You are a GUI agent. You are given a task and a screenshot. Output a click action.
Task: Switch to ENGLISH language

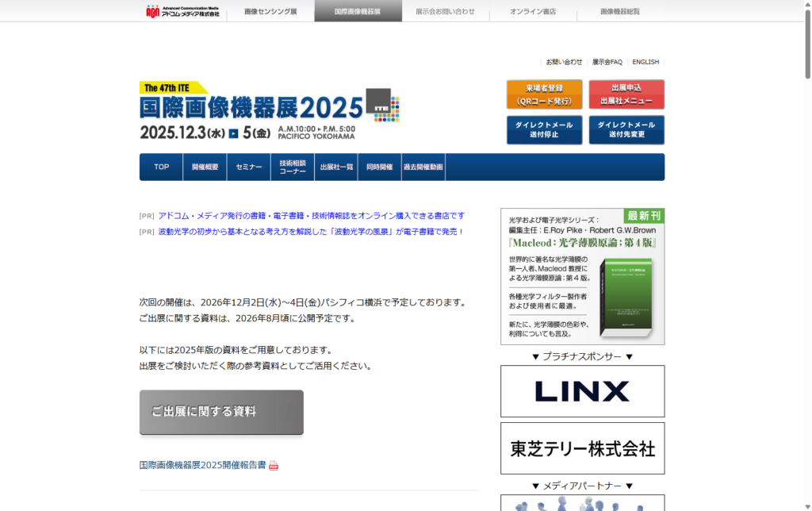(x=645, y=62)
